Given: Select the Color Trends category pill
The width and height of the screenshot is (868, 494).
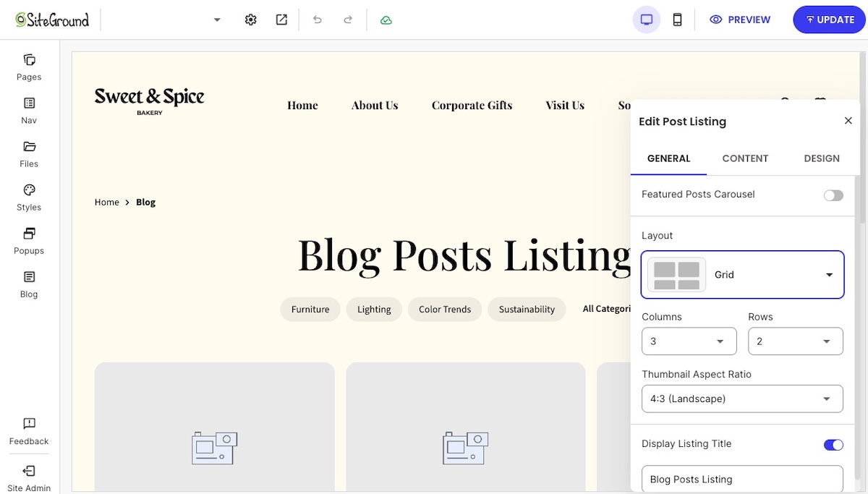Looking at the screenshot, I should [445, 309].
